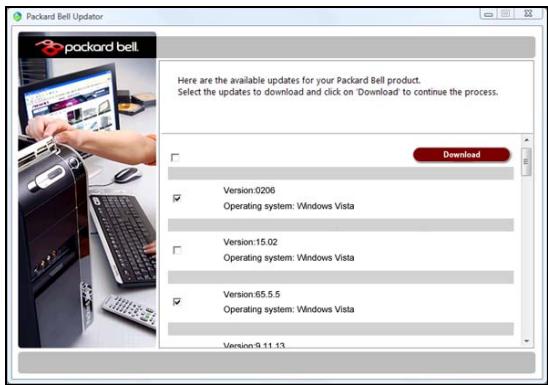Click Operating system text under Version:0206
Image resolution: width=548 pixels, height=385 pixels.
(x=289, y=206)
